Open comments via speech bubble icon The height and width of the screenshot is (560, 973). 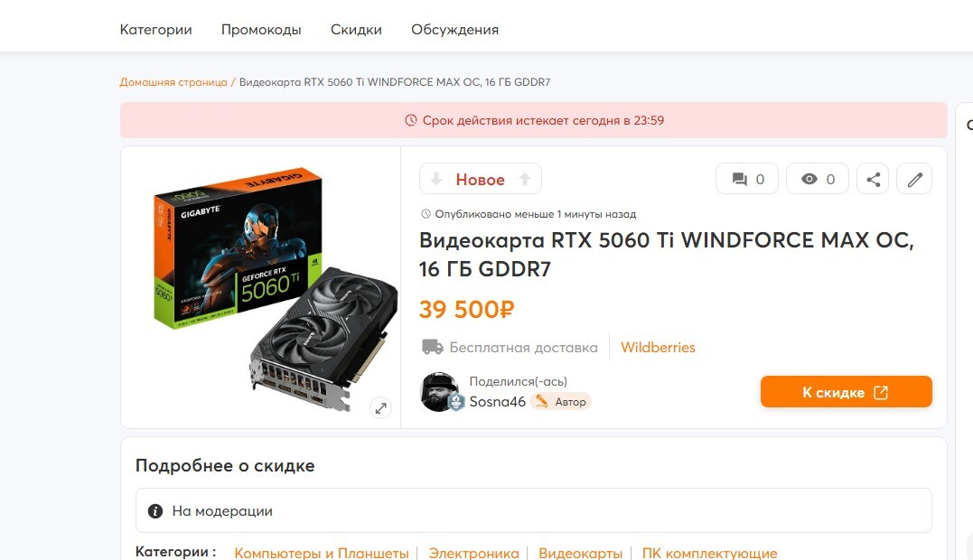tap(747, 179)
